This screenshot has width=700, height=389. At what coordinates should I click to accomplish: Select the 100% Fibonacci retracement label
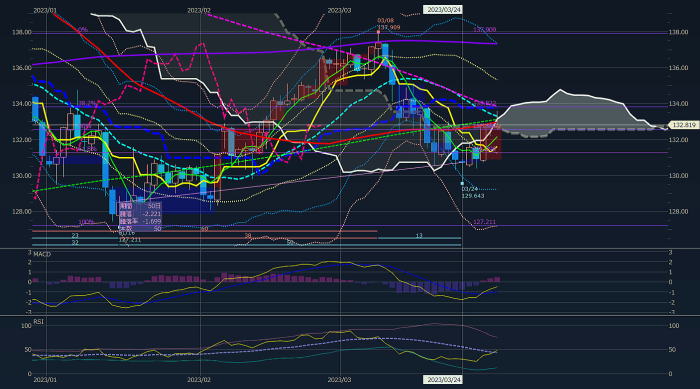[86, 222]
